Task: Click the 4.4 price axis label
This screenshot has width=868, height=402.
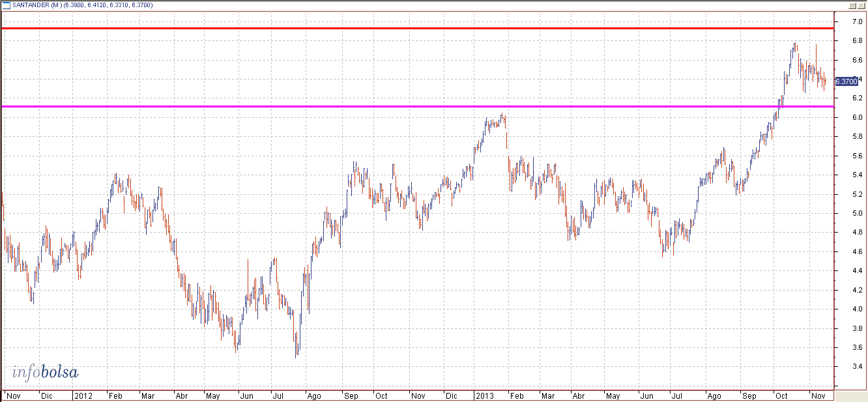Action: pos(858,270)
